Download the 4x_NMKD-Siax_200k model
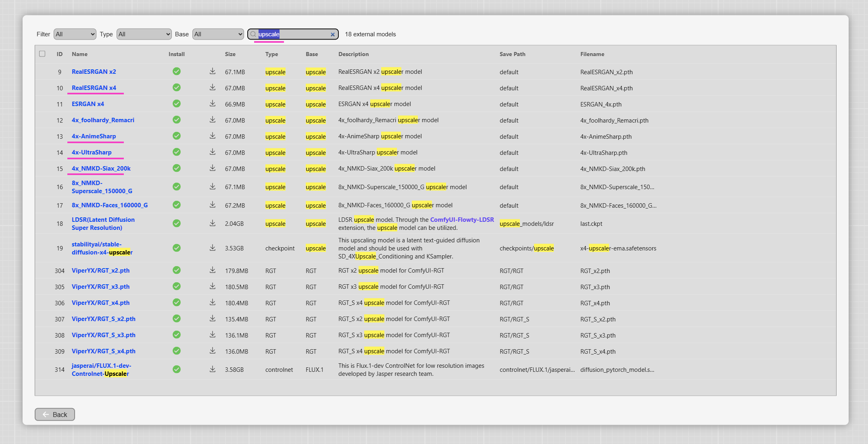Image resolution: width=868 pixels, height=444 pixels. pyautogui.click(x=213, y=168)
